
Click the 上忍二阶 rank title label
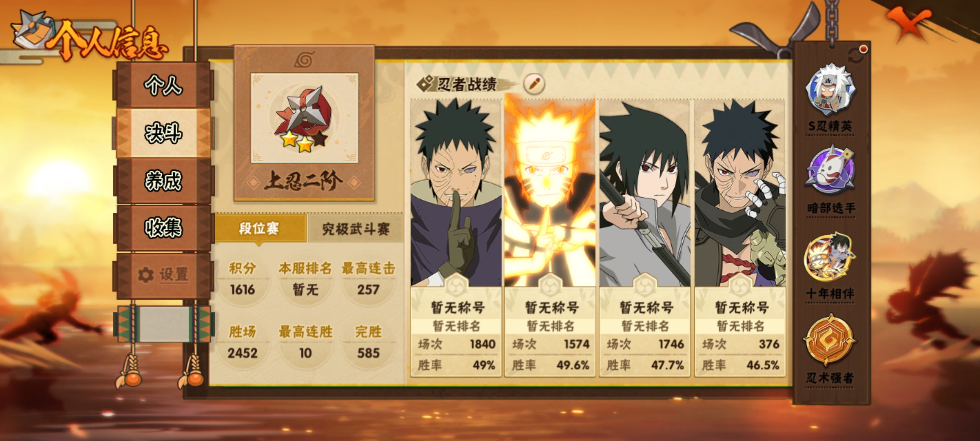[303, 181]
